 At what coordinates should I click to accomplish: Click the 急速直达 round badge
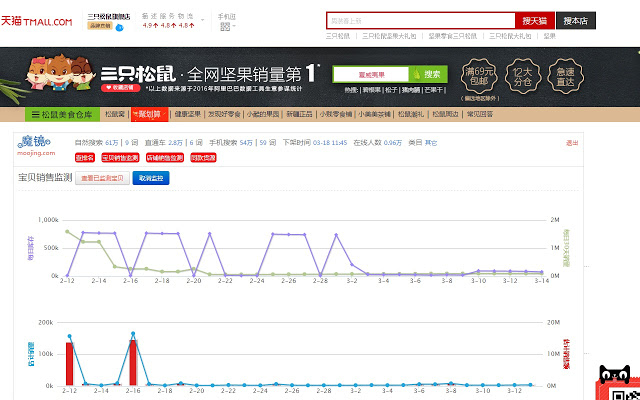[566, 76]
